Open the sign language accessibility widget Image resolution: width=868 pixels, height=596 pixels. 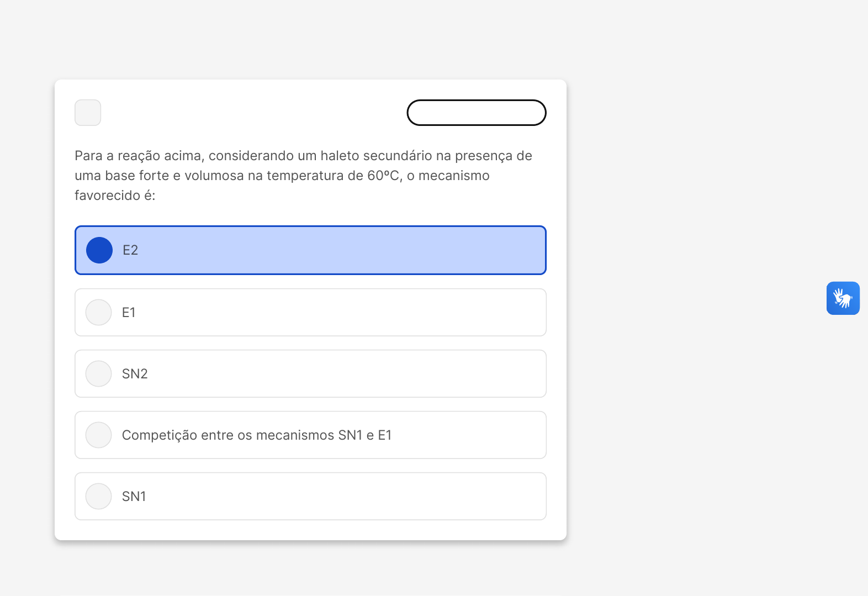[x=843, y=298]
